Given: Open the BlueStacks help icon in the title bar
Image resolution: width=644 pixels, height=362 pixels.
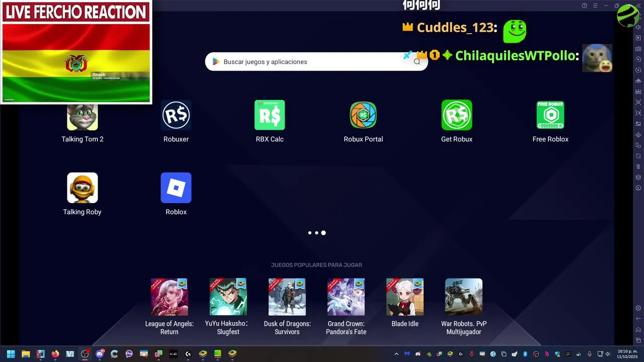Looking at the screenshot, I should [x=584, y=6].
